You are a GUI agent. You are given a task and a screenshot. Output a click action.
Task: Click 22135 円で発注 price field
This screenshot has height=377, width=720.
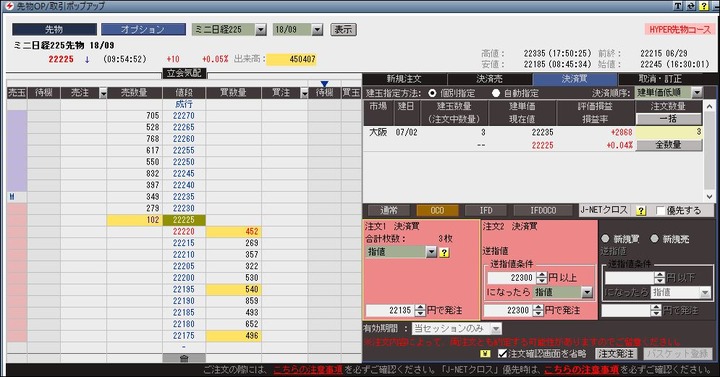(x=390, y=311)
